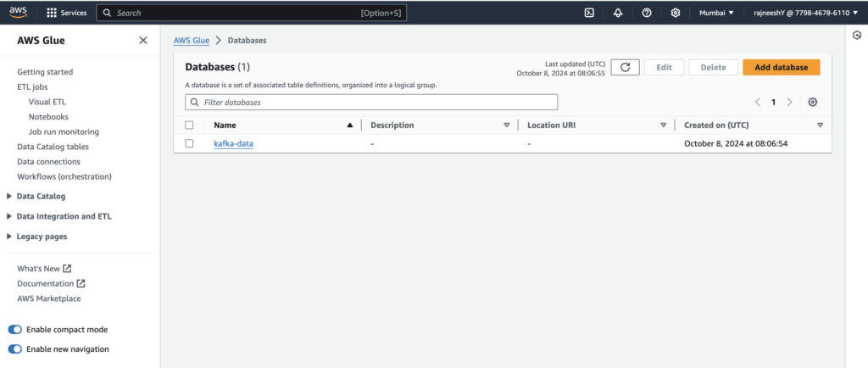Click the refresh databases button

625,68
